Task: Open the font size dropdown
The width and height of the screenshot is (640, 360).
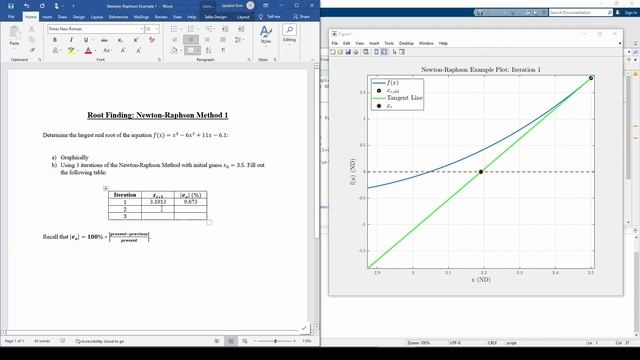Action: (157, 29)
